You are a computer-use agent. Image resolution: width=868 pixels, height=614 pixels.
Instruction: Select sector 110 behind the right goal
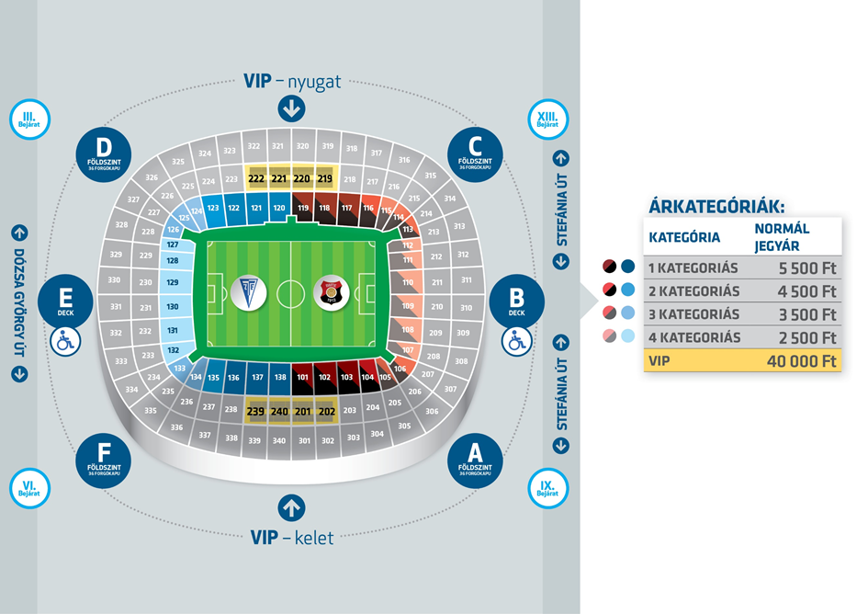pyautogui.click(x=406, y=282)
